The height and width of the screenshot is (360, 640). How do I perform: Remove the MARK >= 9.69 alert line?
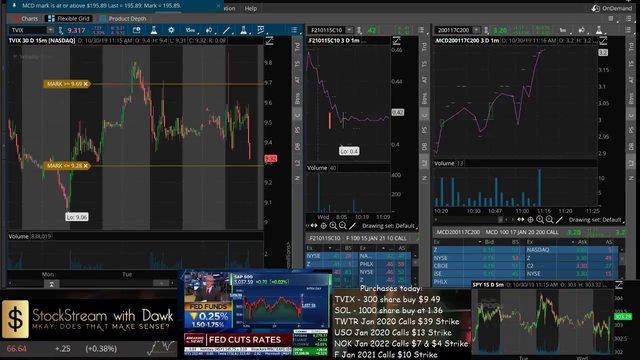[85, 84]
